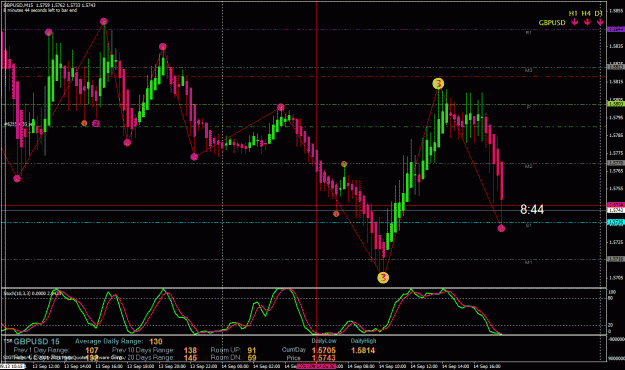Image resolution: width=625 pixels, height=370 pixels.
Task: Click the 13 Sep 12:00 time axis label
Action: coord(45,366)
